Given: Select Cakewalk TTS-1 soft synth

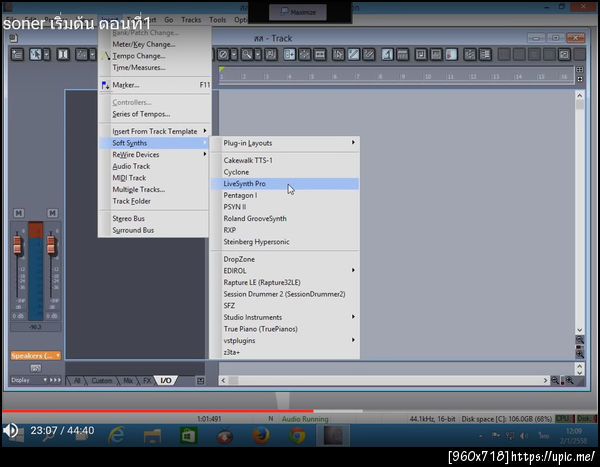Looking at the screenshot, I should click(285, 160).
